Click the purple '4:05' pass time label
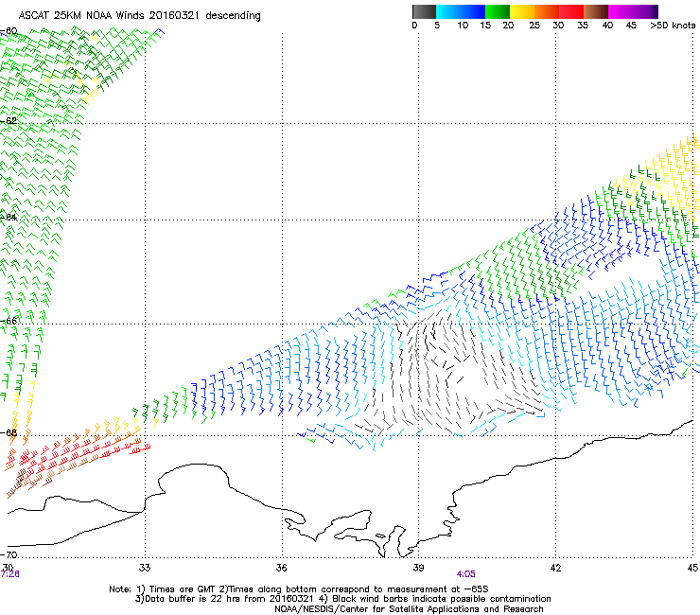The image size is (700, 615). (465, 574)
